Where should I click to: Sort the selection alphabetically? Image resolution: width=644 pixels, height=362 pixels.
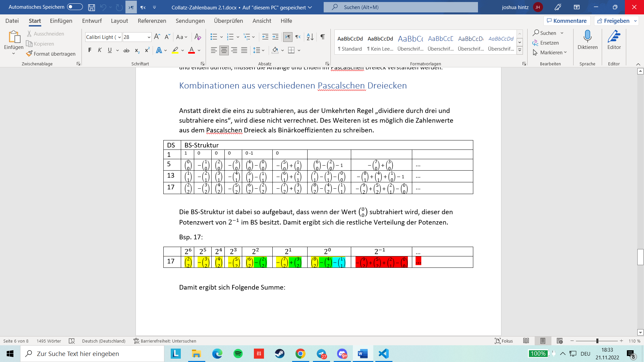click(x=310, y=37)
